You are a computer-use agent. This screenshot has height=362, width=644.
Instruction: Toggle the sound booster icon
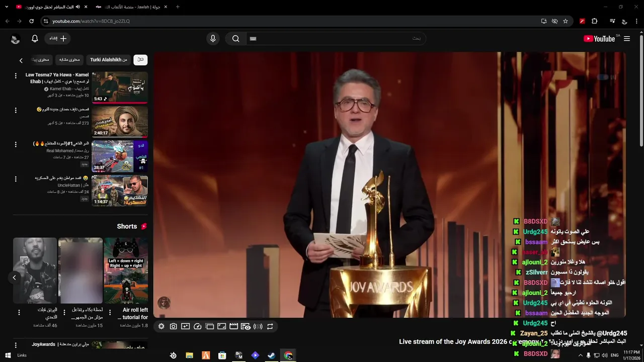(x=258, y=326)
